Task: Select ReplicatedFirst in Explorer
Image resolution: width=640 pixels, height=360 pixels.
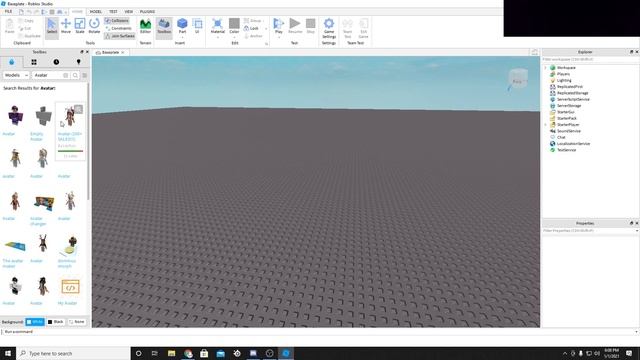Action: coord(570,87)
